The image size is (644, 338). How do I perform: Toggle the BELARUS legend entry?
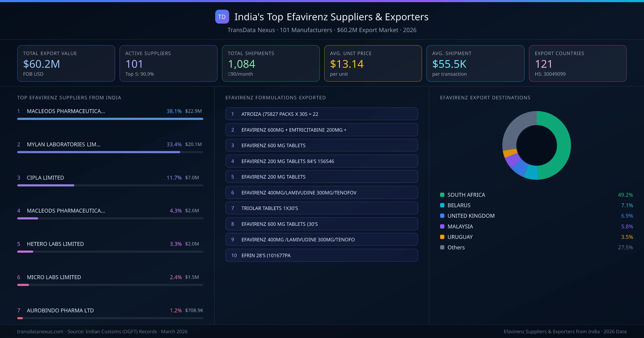[x=459, y=205]
